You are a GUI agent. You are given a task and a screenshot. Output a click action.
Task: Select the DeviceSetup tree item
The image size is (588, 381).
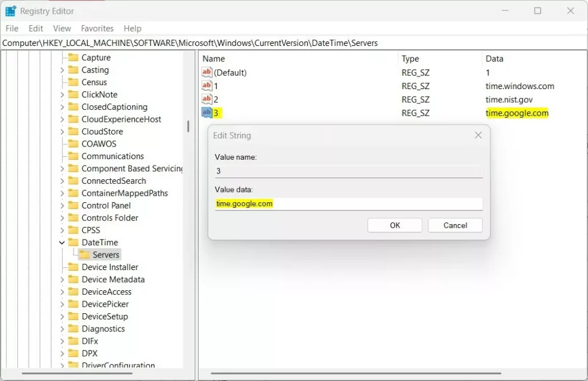click(105, 317)
